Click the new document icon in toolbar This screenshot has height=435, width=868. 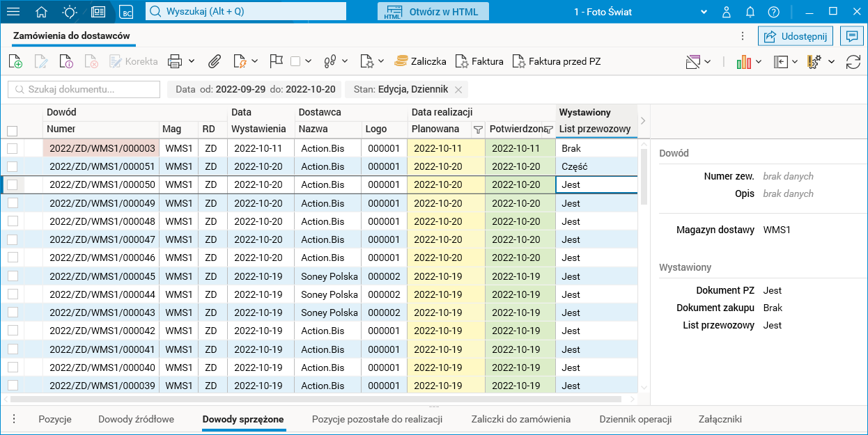15,61
